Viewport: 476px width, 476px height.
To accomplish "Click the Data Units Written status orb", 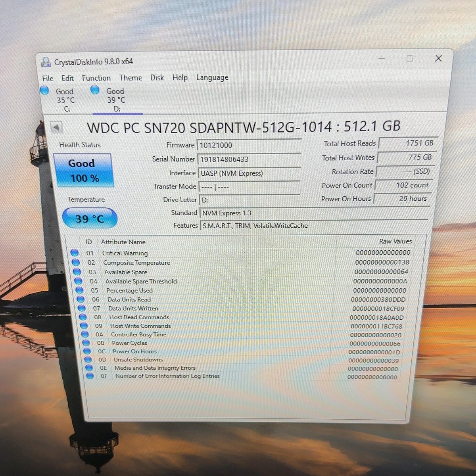I will click(81, 308).
